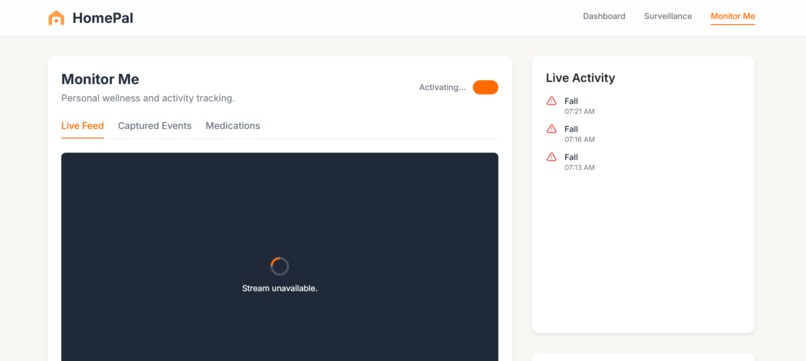This screenshot has height=361, width=806.
Task: Click the HomePal house logo icon
Action: tap(56, 18)
